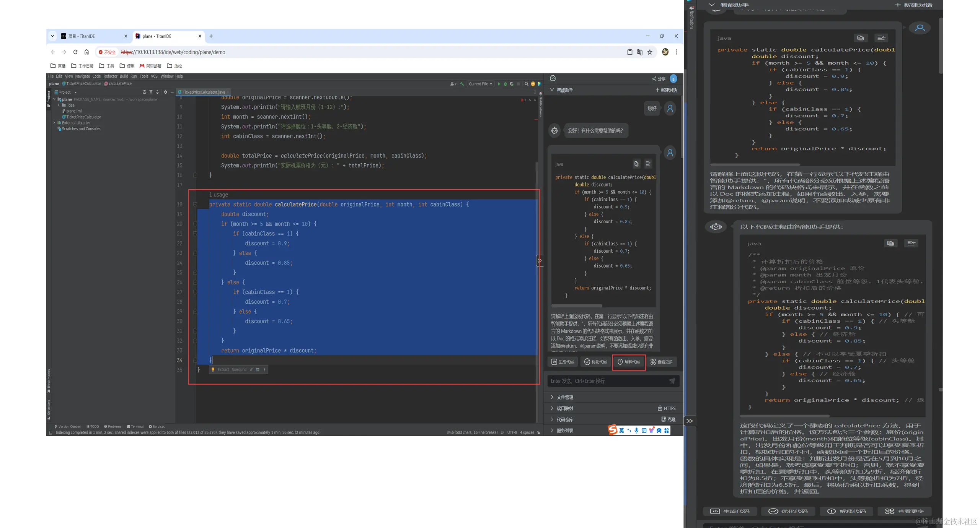
Task: Insert icon in enlarged panel's commented java block
Action: tap(911, 243)
